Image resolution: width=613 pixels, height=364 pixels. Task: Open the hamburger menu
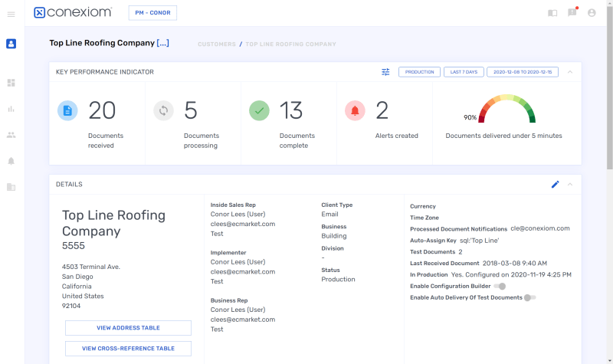[x=11, y=15]
